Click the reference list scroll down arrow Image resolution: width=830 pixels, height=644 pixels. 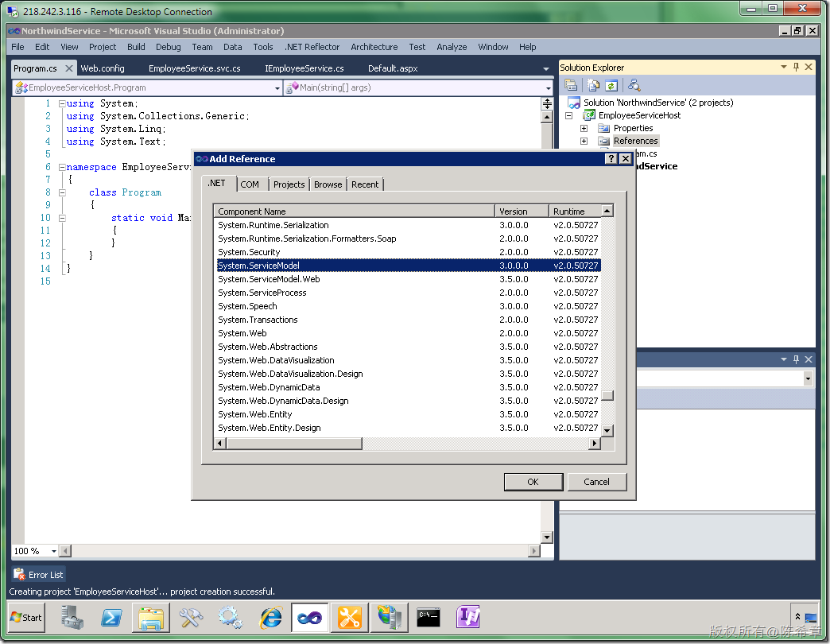pyautogui.click(x=607, y=431)
